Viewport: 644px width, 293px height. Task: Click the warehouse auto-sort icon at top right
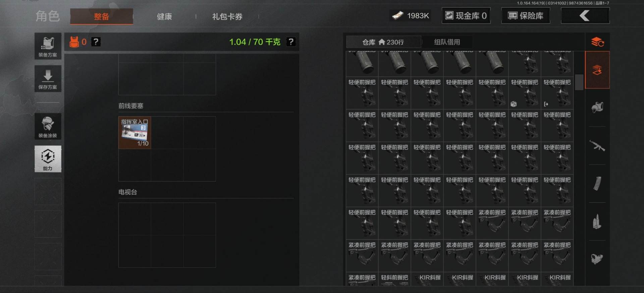(x=597, y=42)
